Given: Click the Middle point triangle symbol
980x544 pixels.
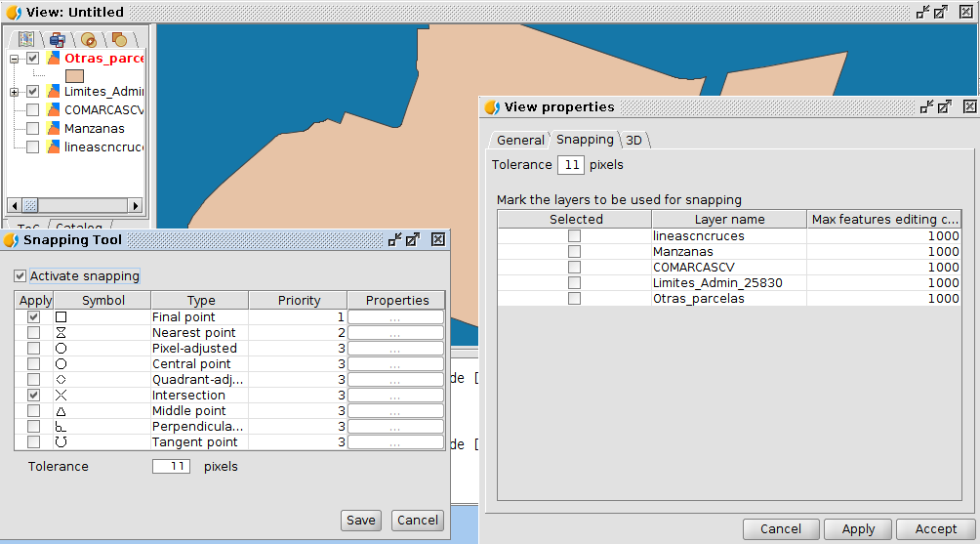Looking at the screenshot, I should click(61, 411).
